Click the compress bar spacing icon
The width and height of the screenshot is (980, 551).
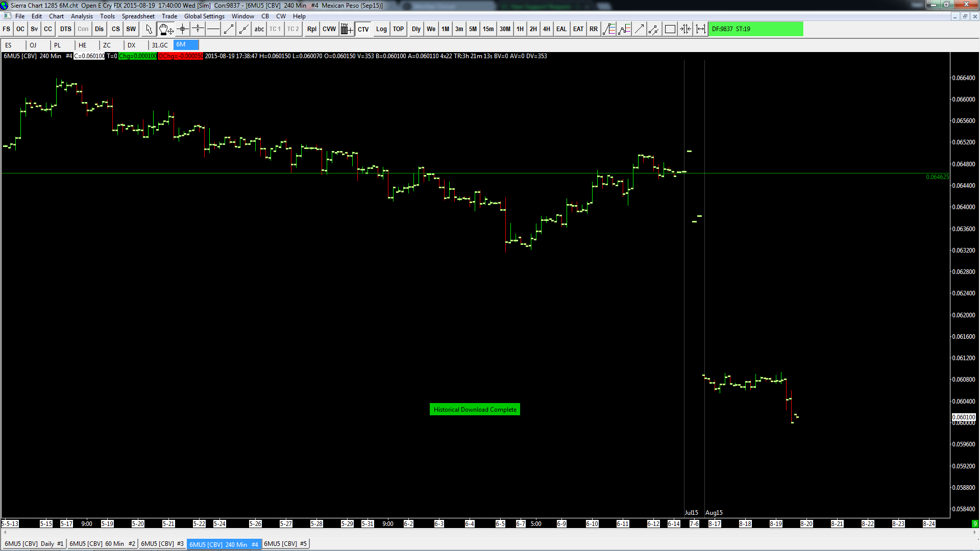[685, 29]
